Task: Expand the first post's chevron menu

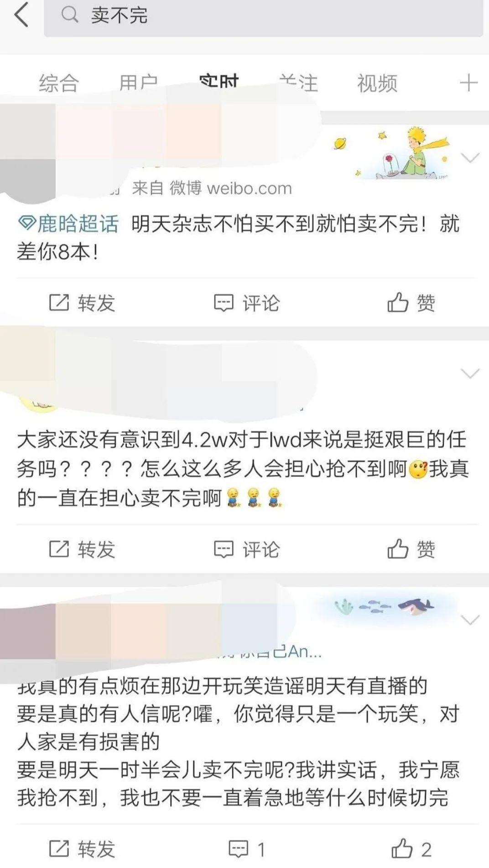Action: click(470, 158)
